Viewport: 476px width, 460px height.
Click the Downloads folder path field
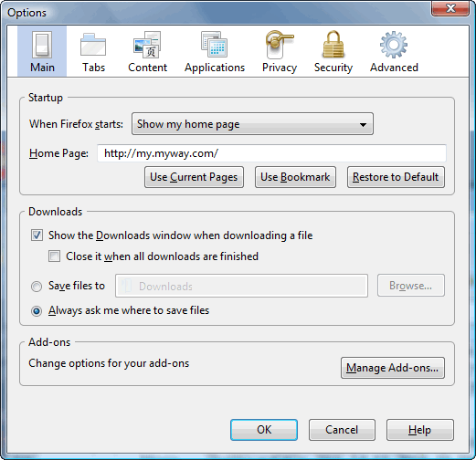[241, 286]
